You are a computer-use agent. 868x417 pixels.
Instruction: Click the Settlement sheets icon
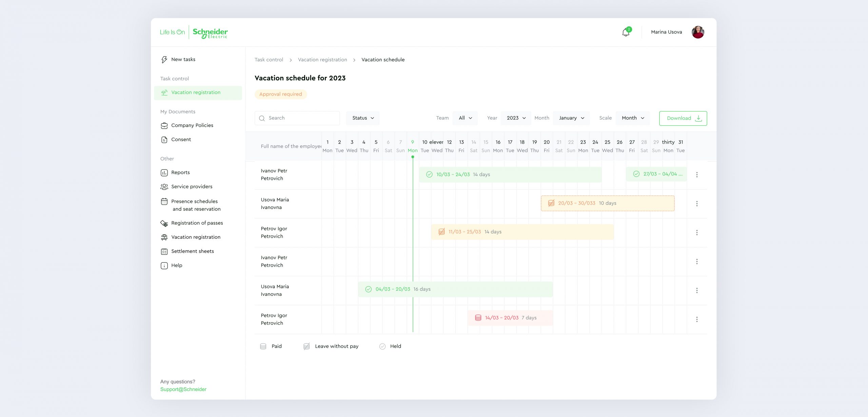(x=164, y=251)
